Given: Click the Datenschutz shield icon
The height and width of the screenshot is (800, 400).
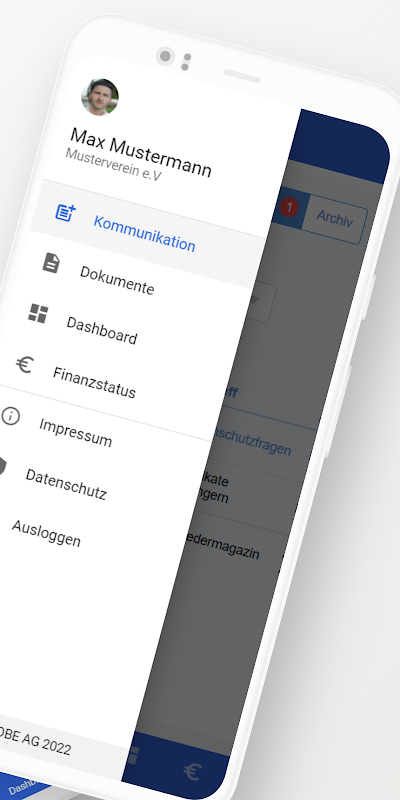Looking at the screenshot, I should pos(2,465).
